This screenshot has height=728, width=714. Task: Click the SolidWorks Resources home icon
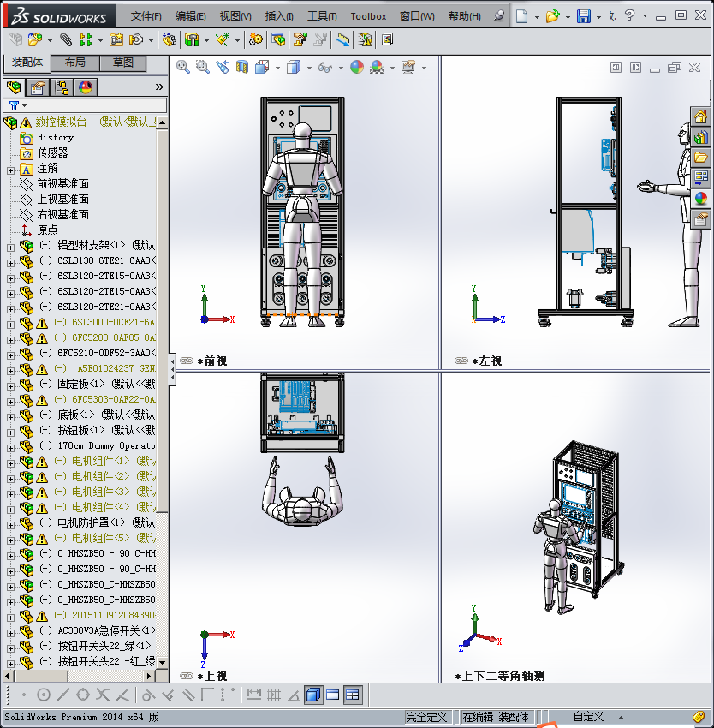click(x=701, y=116)
